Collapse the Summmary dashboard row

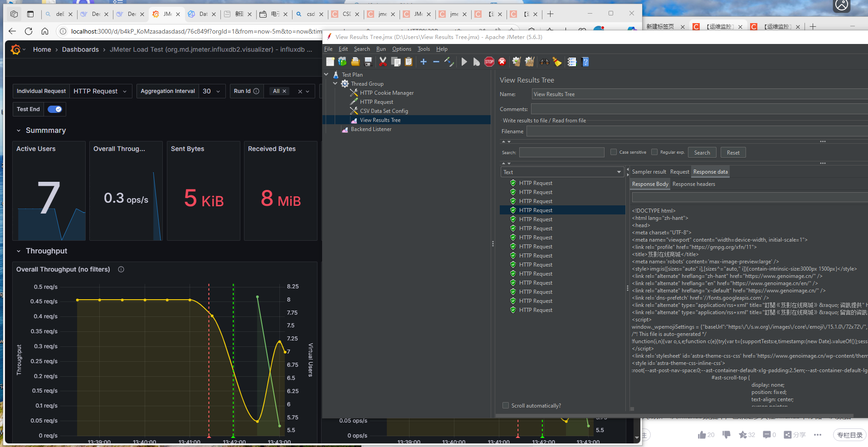tap(19, 131)
